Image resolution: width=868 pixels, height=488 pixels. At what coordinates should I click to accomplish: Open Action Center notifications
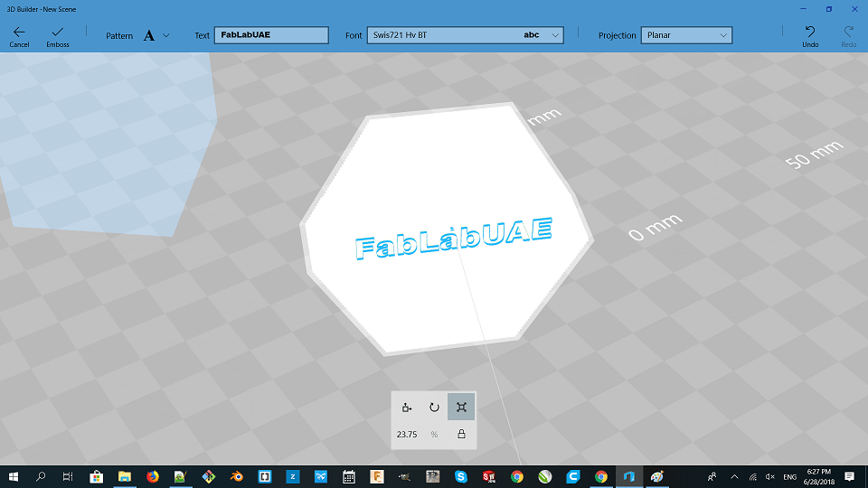(x=850, y=476)
